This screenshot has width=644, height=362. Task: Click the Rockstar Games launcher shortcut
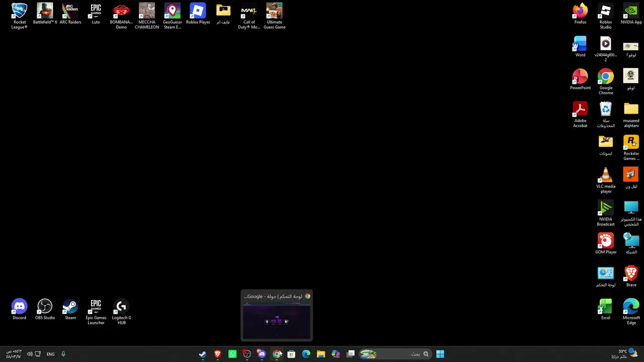click(631, 147)
